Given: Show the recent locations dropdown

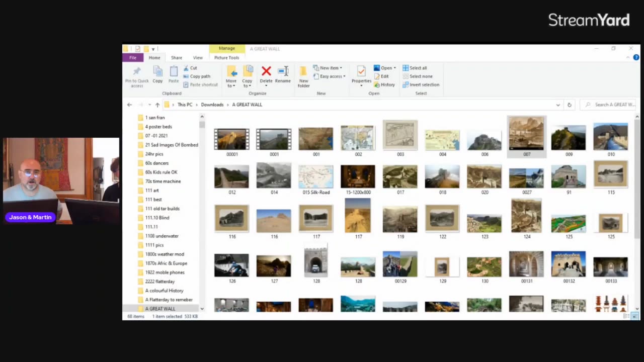Looking at the screenshot, I should click(x=149, y=105).
